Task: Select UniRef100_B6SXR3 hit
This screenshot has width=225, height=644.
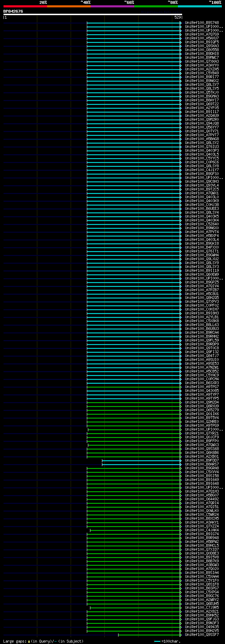Action: pyautogui.click(x=202, y=383)
